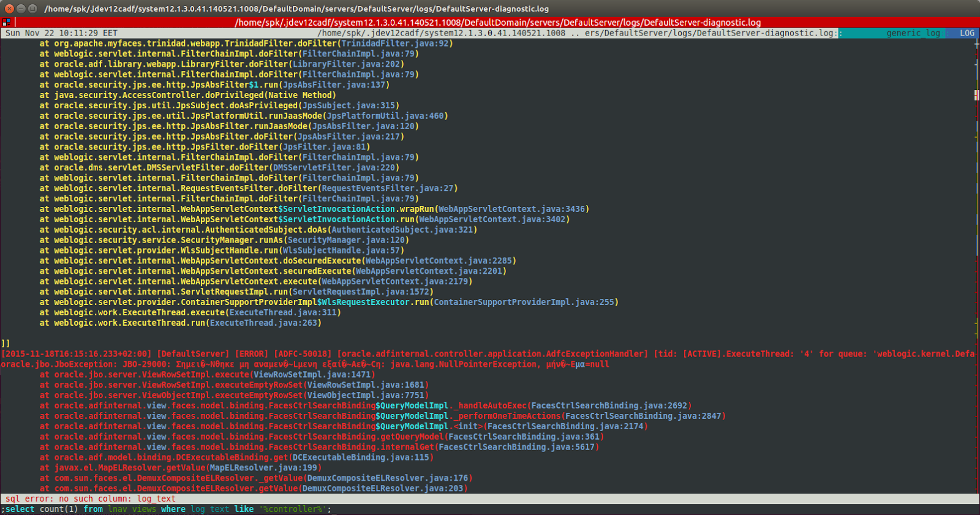Click the DCExecutableBinding.java:115 stack line

236,458
